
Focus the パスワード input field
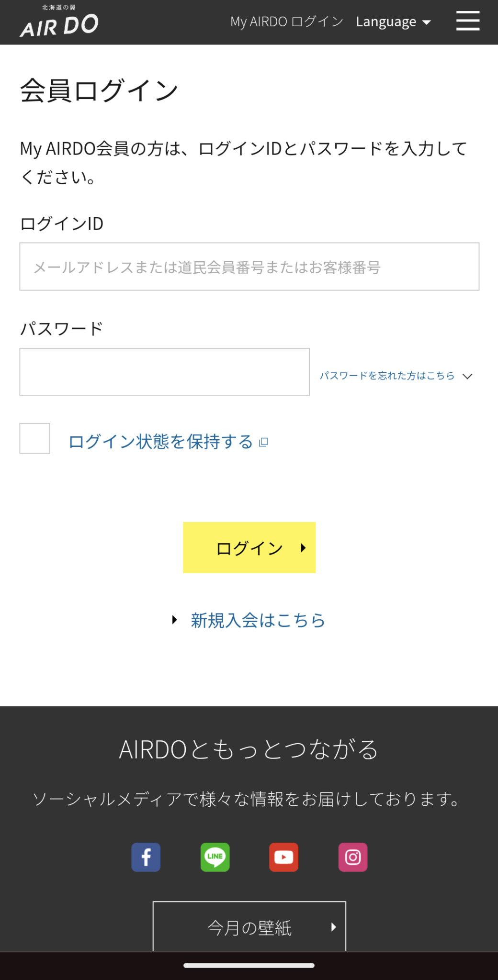click(164, 372)
